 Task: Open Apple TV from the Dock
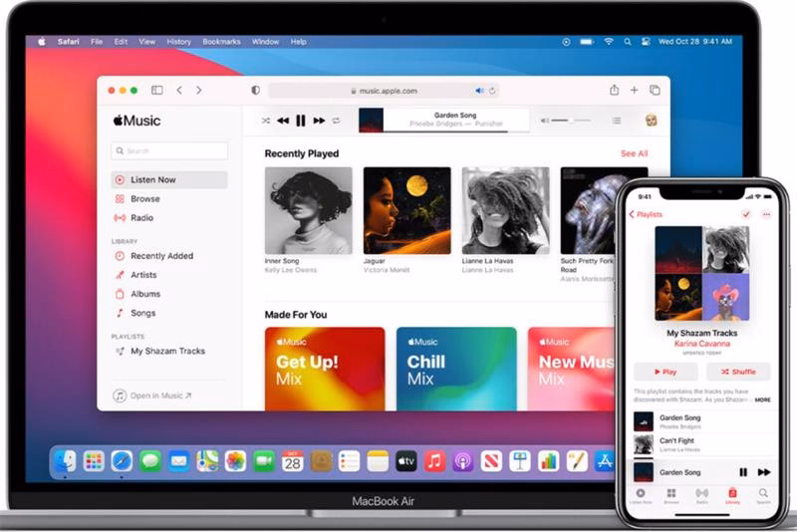click(x=406, y=461)
